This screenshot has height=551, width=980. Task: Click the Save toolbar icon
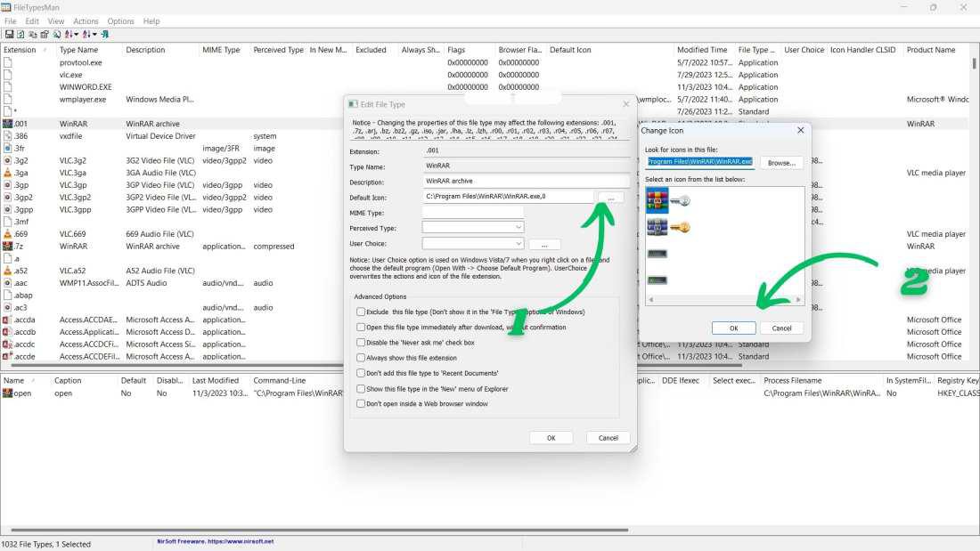coord(10,35)
